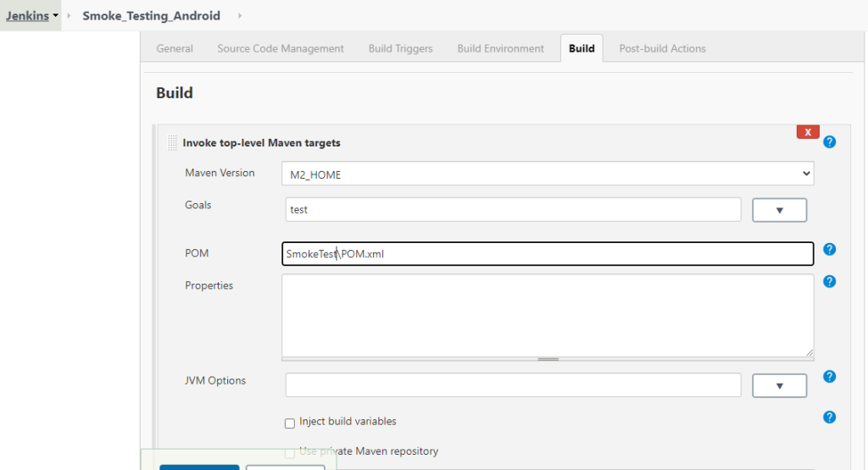Click help icon for Inject build variables
The height and width of the screenshot is (470, 868).
pos(829,417)
